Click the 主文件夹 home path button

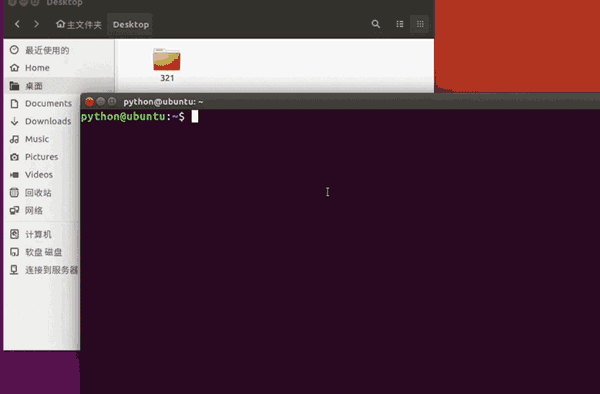(79, 25)
